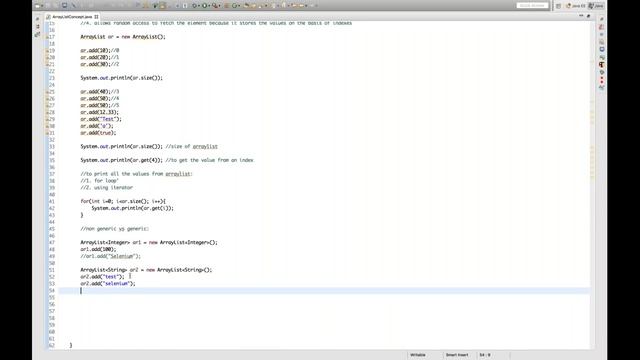Click the Writable status bar entry
Image resolution: width=640 pixels, height=360 pixels.
pos(418,355)
